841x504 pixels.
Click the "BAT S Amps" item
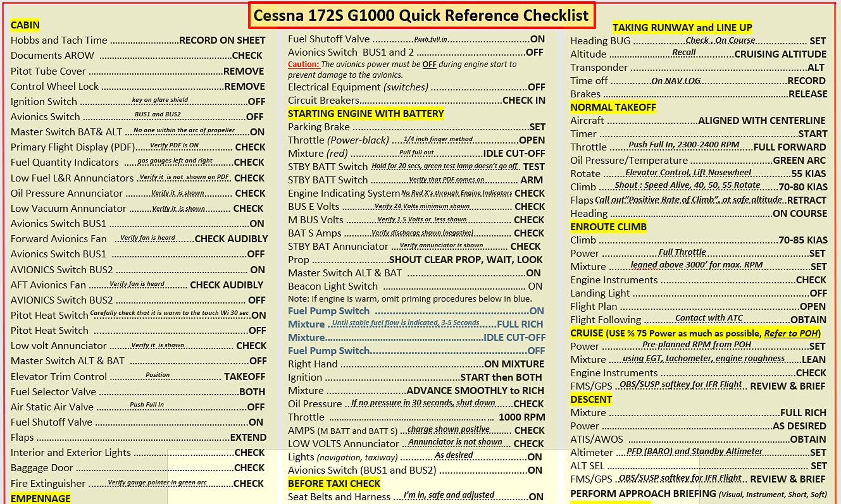coord(416,233)
